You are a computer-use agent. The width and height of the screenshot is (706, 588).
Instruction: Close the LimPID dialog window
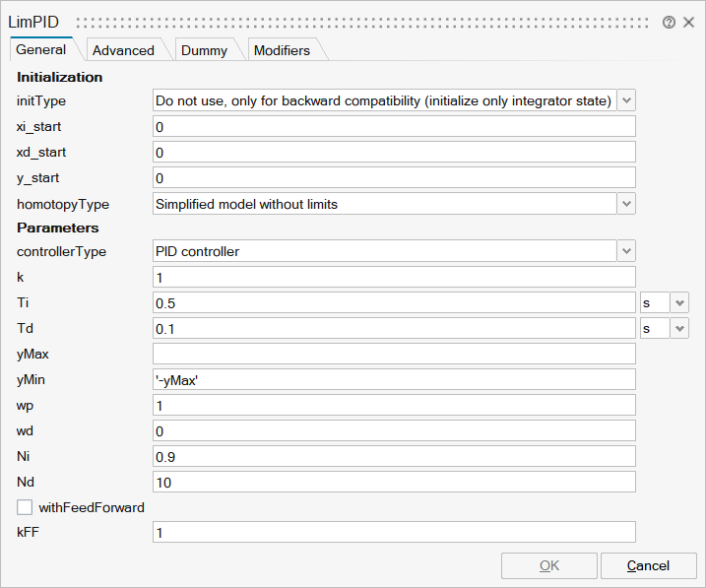(688, 23)
